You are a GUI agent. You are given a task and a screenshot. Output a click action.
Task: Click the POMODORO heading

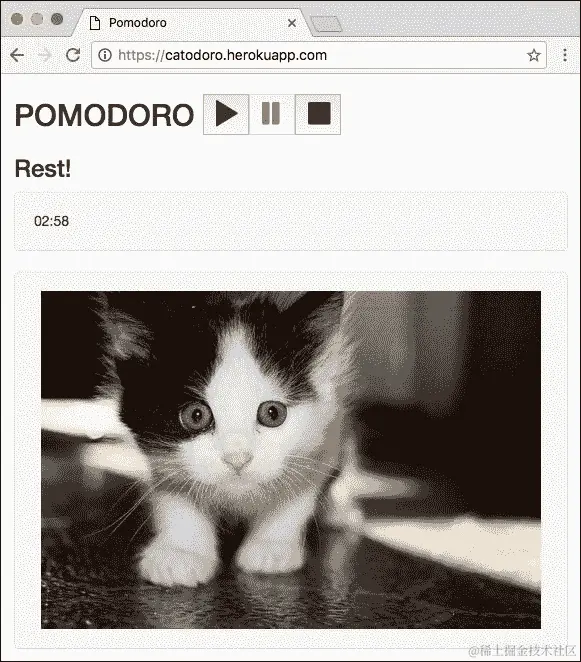(104, 115)
